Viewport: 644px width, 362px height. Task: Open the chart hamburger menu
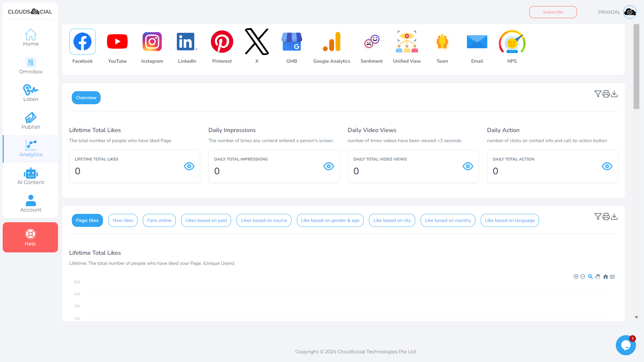(x=613, y=277)
